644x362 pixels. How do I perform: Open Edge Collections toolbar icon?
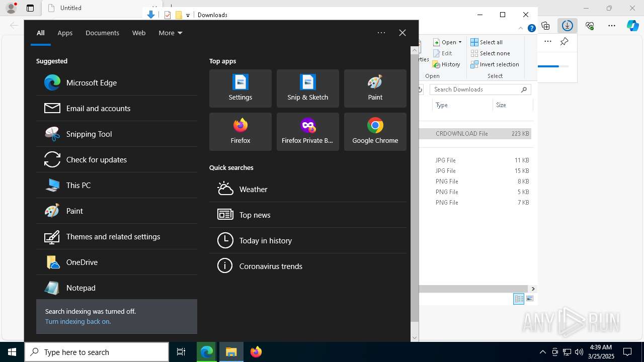tap(545, 26)
